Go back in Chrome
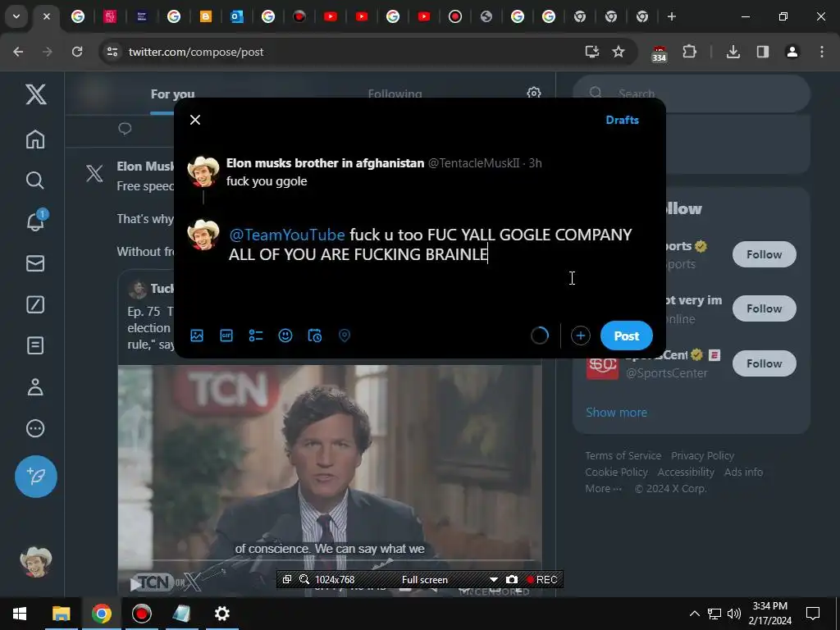840x630 pixels. point(18,52)
